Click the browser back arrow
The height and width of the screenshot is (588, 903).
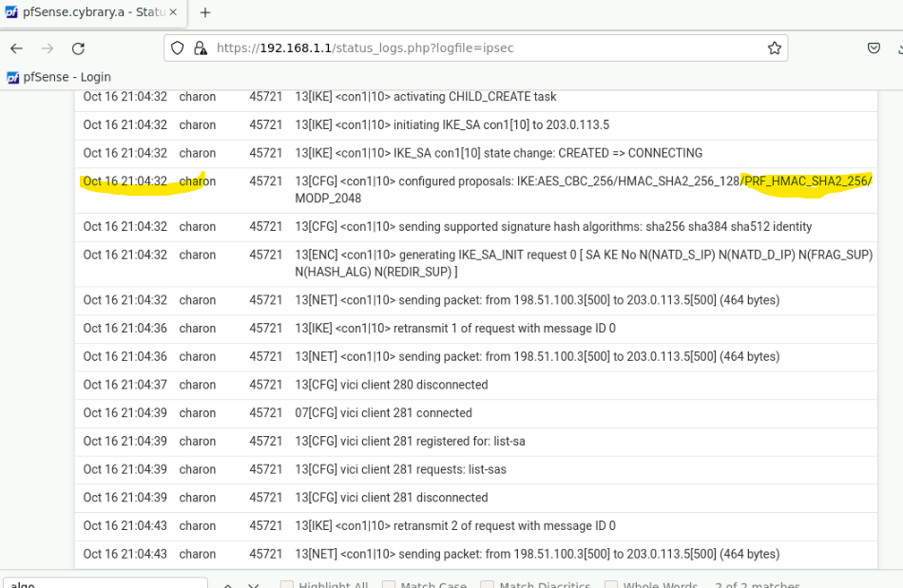(16, 48)
